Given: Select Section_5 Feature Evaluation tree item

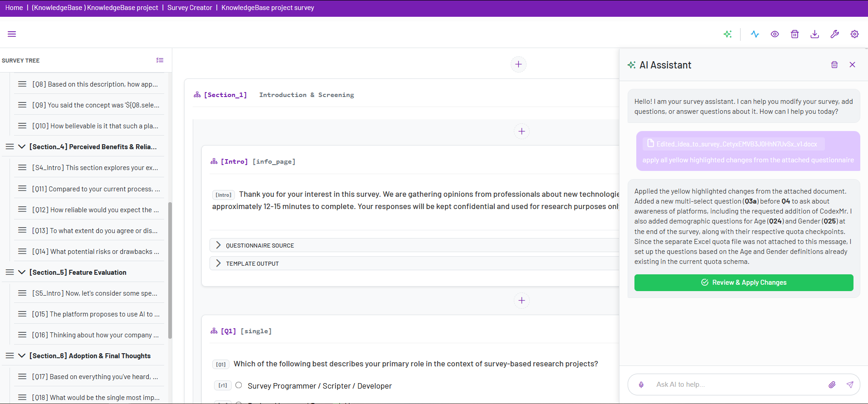Looking at the screenshot, I should click(x=78, y=272).
